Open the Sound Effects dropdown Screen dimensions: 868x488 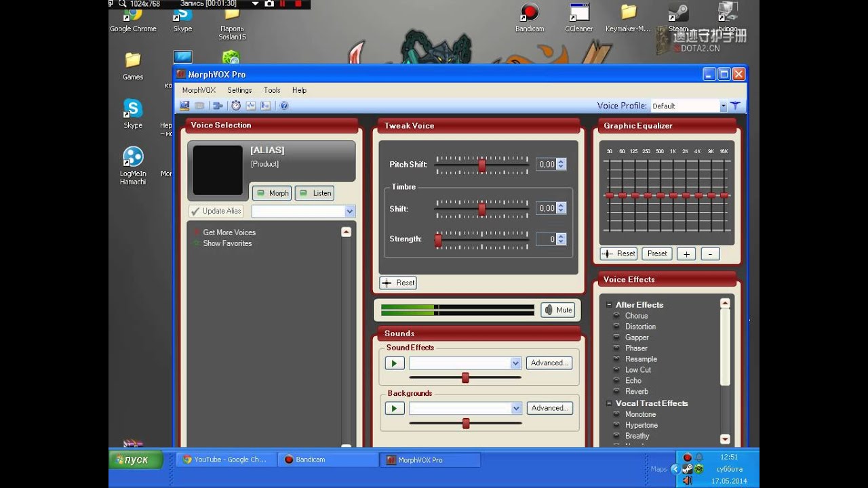[x=516, y=363]
